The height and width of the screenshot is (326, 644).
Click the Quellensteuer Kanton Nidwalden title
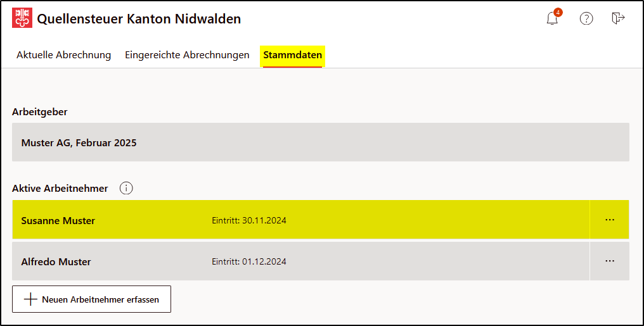[139, 19]
